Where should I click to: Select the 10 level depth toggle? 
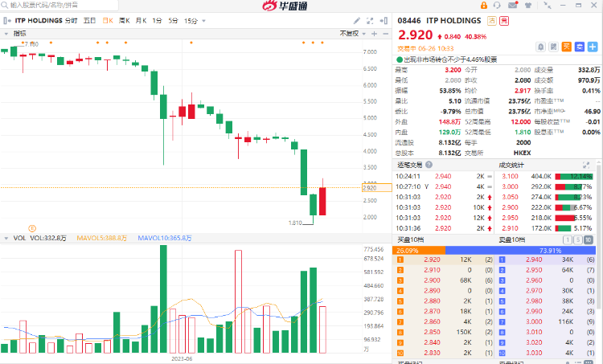coord(588,239)
